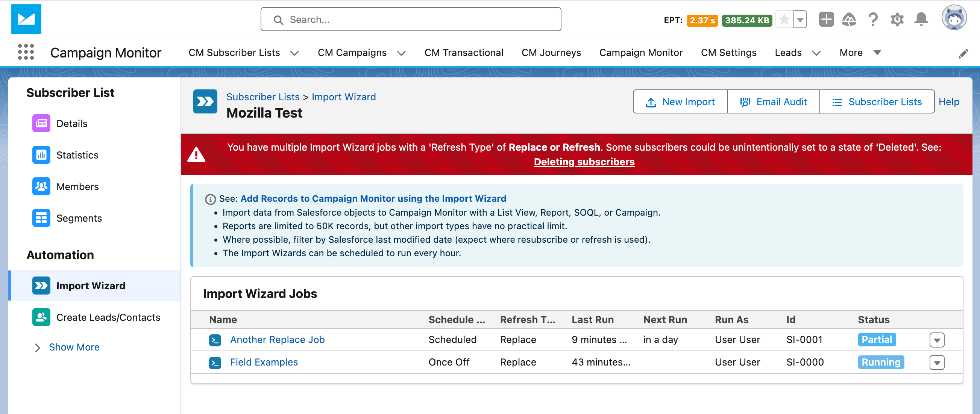Click the warning triangle alert icon
Viewport: 980px width, 414px height.
[x=196, y=154]
